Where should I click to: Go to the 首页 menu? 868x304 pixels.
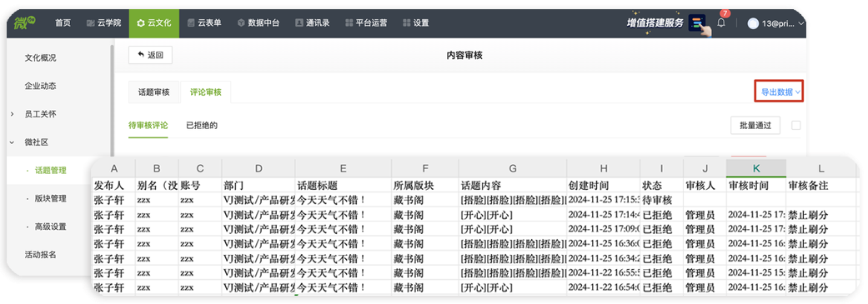(63, 23)
